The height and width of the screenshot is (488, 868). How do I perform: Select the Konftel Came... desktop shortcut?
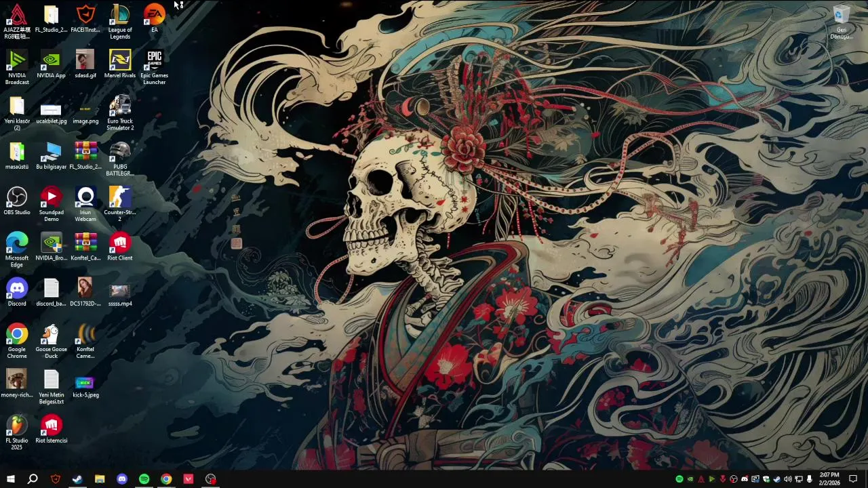[x=85, y=340]
